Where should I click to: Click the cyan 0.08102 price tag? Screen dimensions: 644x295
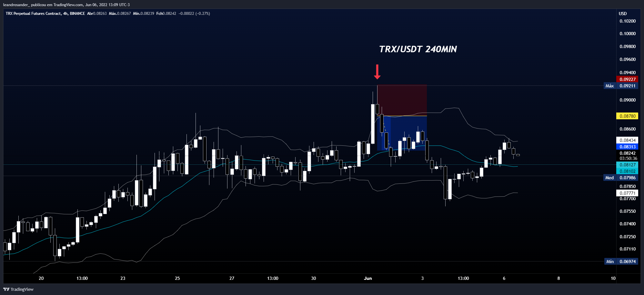pyautogui.click(x=627, y=171)
